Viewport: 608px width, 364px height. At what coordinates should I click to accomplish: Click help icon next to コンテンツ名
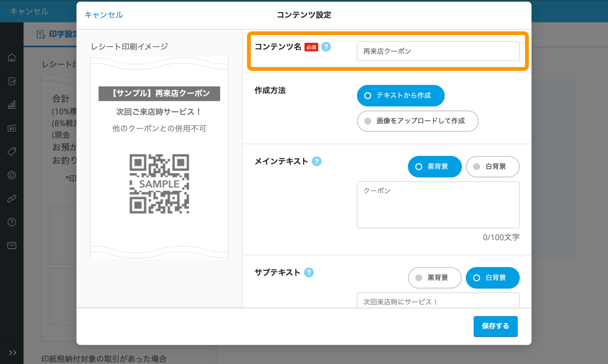[x=326, y=47]
